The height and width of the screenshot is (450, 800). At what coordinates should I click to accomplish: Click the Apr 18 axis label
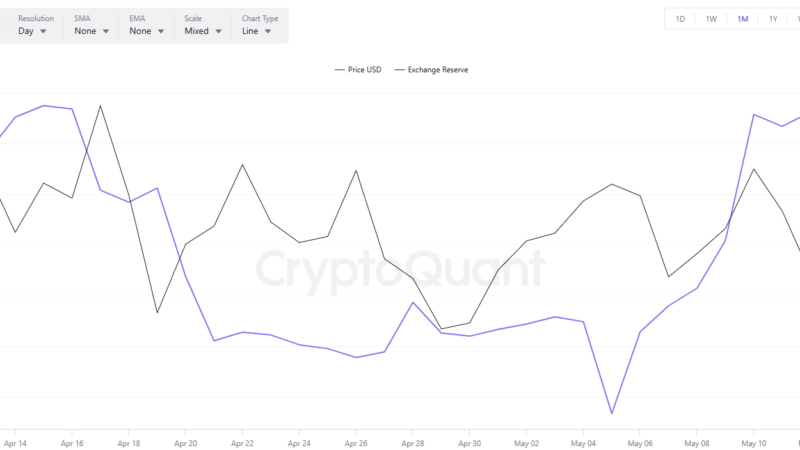pos(129,443)
